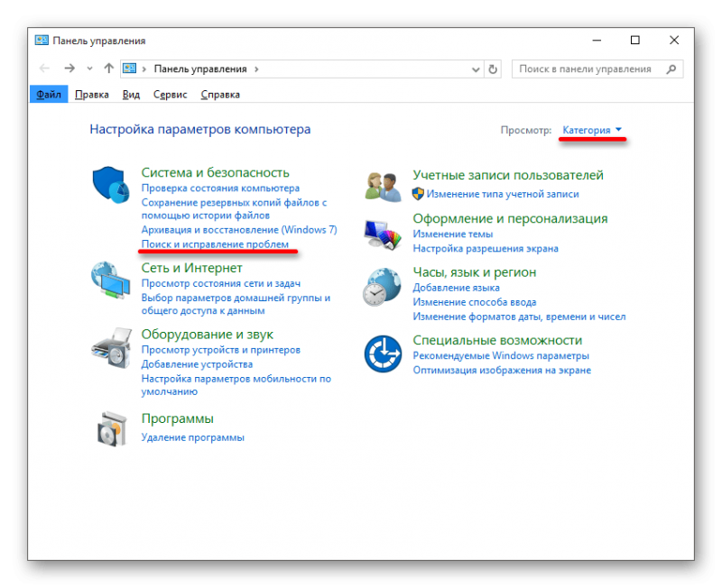Click the Удаление программы link
Viewport: 722px width, 588px height.
coord(192,437)
